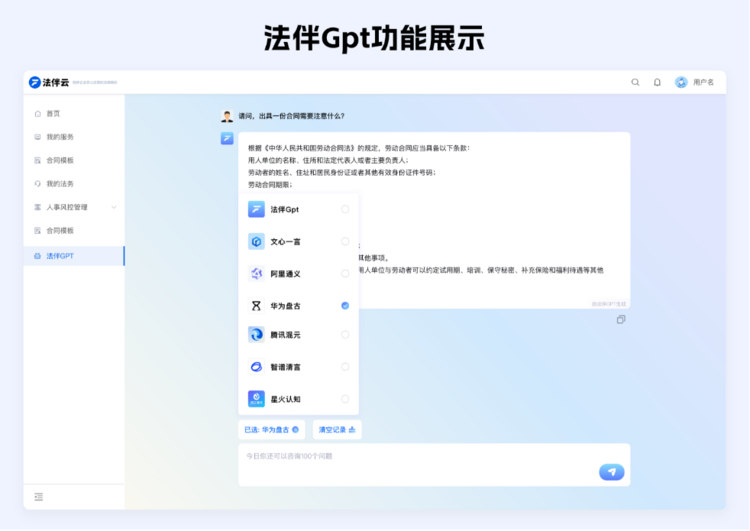The image size is (750, 531).
Task: Go to 首页 in the sidebar
Action: [x=74, y=113]
